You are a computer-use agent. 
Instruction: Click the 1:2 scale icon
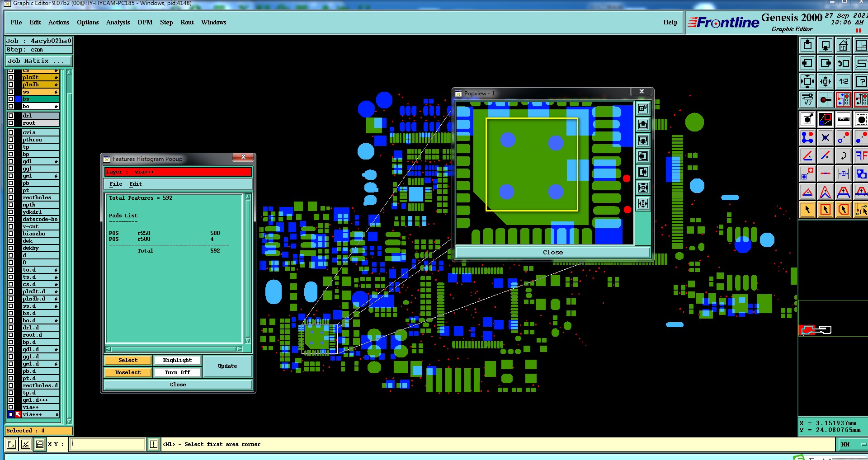[x=844, y=82]
